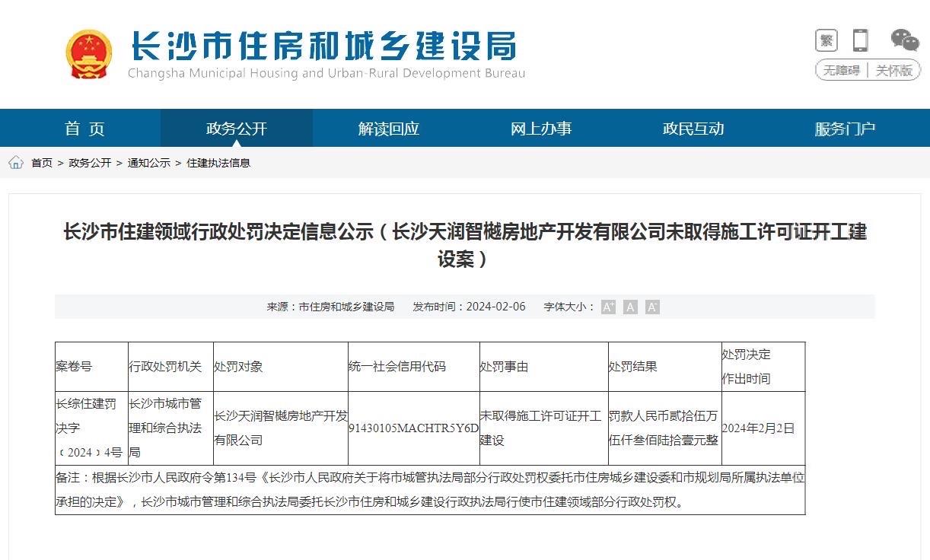Click the 处罚对象 table header

tap(281, 367)
